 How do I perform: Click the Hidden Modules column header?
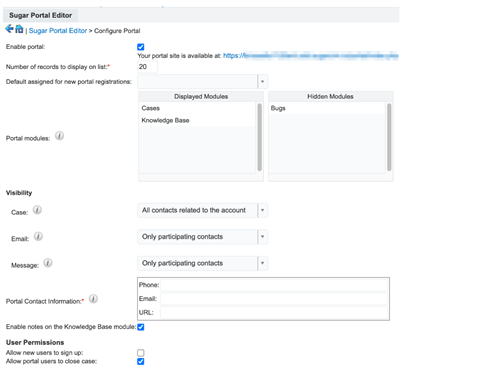pos(330,96)
